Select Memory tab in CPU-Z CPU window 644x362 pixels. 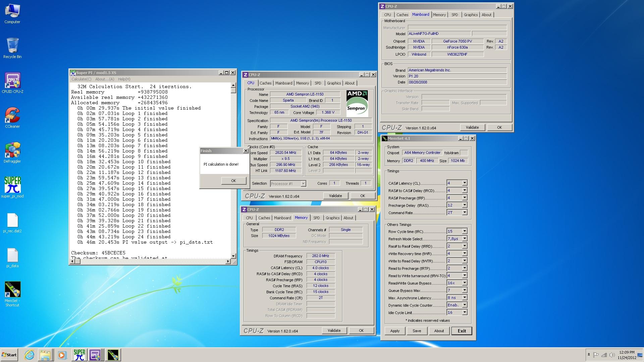[302, 83]
